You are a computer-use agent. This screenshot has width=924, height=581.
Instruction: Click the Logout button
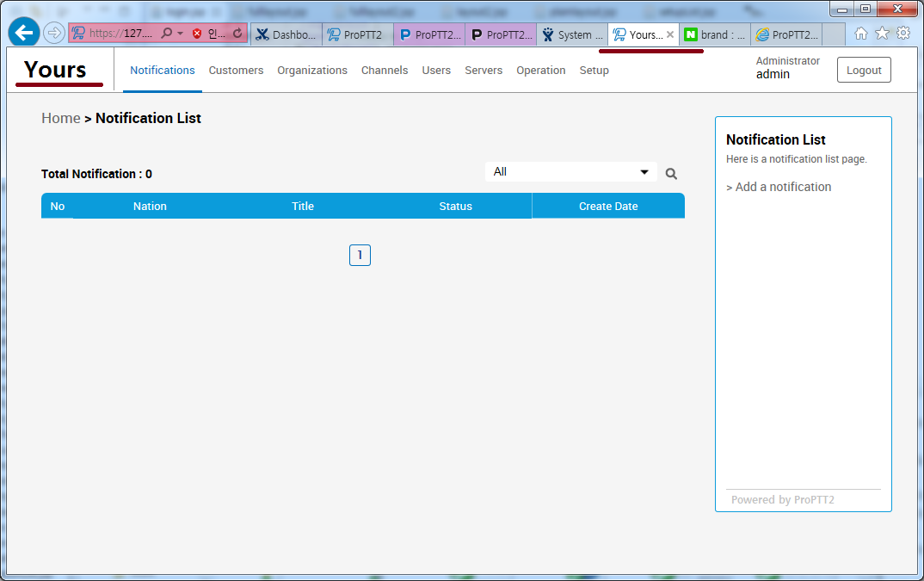(864, 71)
